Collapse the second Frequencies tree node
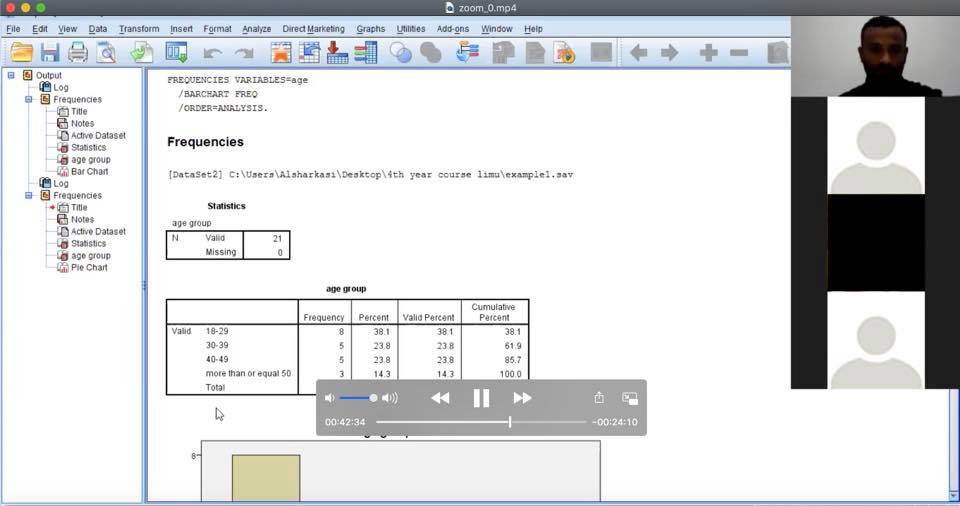This screenshot has height=506, width=960. (30, 196)
